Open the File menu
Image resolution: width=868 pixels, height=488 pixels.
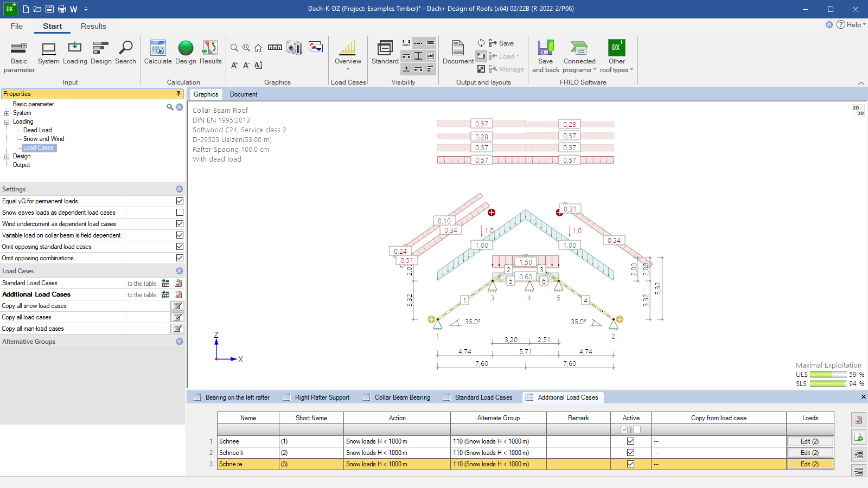coord(17,26)
